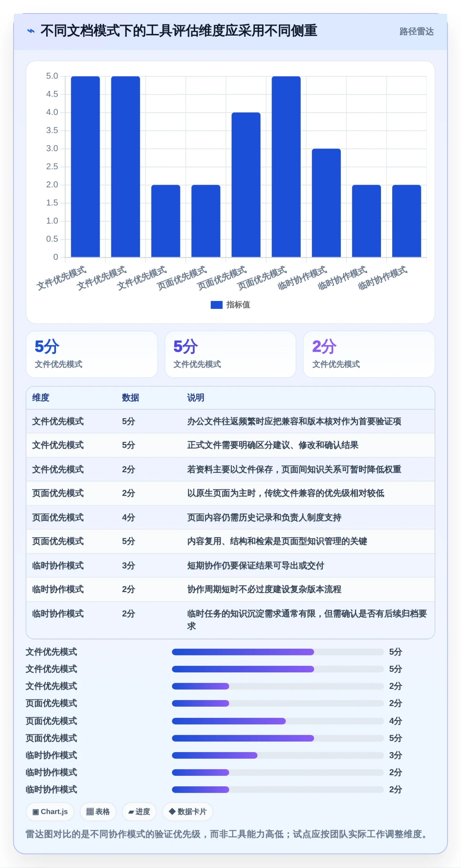461x868 pixels.
Task: Select the row 以原生页面为主时，传统文件兼容的优先级相对较低
Action: pos(230,493)
